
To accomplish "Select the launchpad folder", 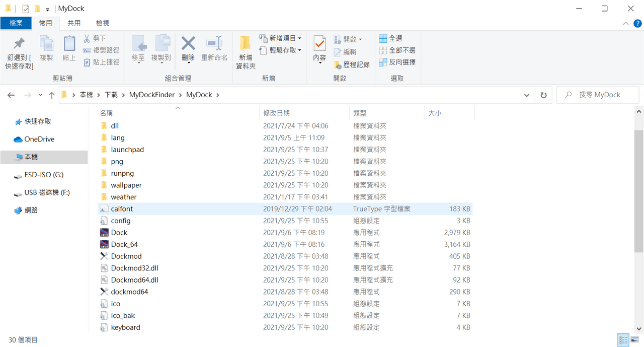I will 127,150.
